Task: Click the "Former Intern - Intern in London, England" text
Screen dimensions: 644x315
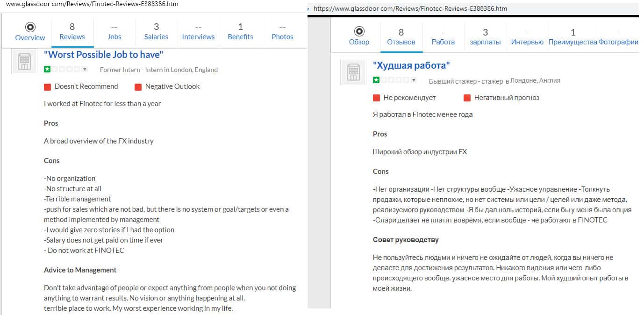Action: click(x=159, y=70)
